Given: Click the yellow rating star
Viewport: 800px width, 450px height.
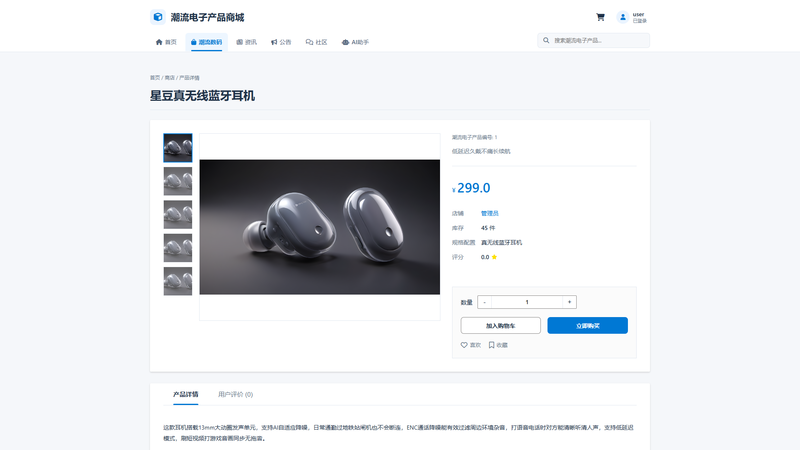Looking at the screenshot, I should coord(494,257).
